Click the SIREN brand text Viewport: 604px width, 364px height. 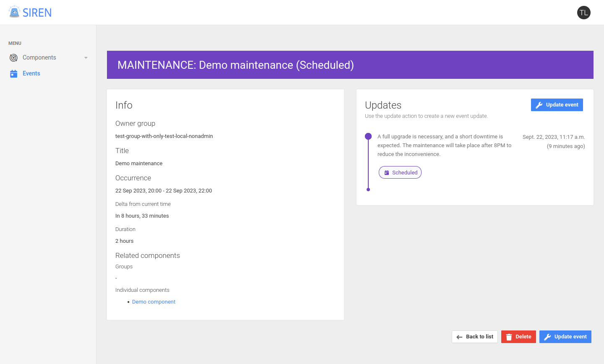tap(37, 13)
